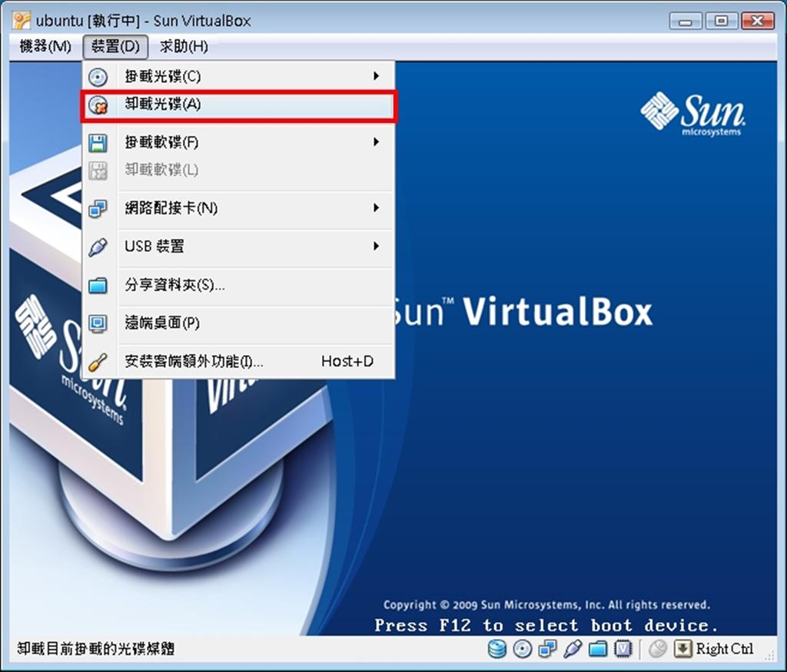Click the disabled 卸載軟碟(L) entry
Screen dimensions: 787x672
239,170
